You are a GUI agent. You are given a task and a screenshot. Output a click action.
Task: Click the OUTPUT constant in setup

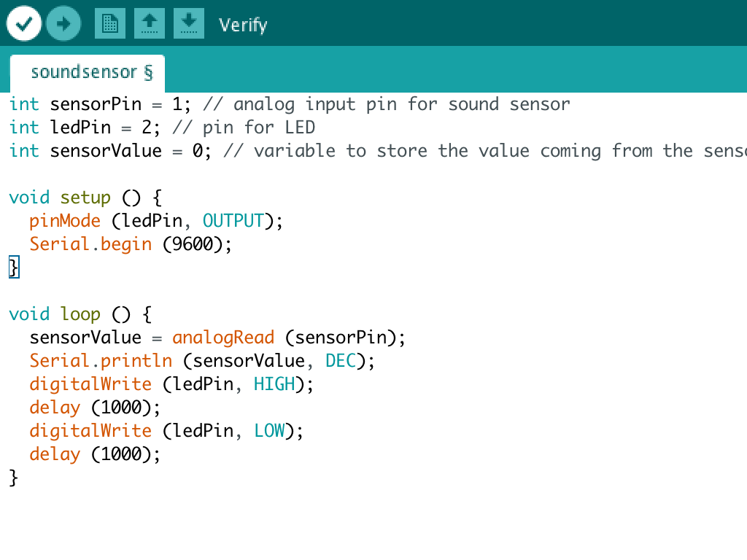pos(233,221)
